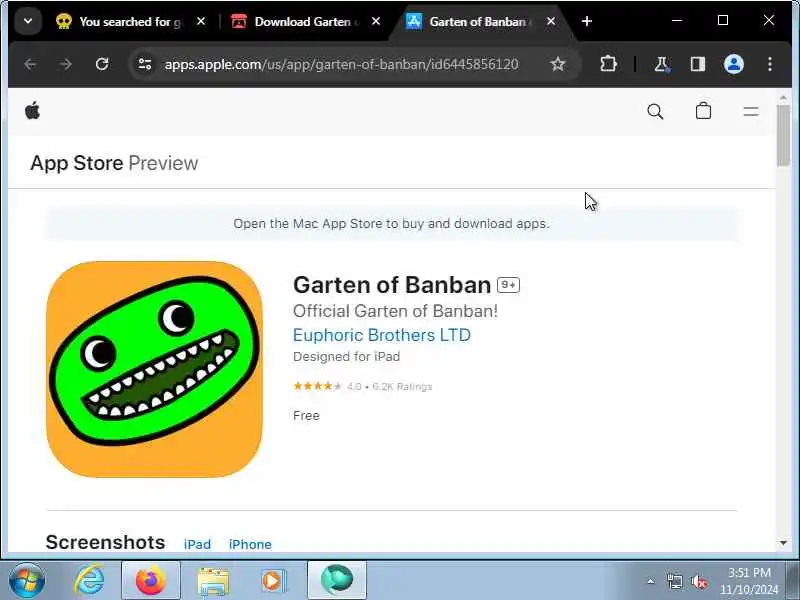Open the tab search dropdown arrow
The image size is (800, 600).
[28, 21]
